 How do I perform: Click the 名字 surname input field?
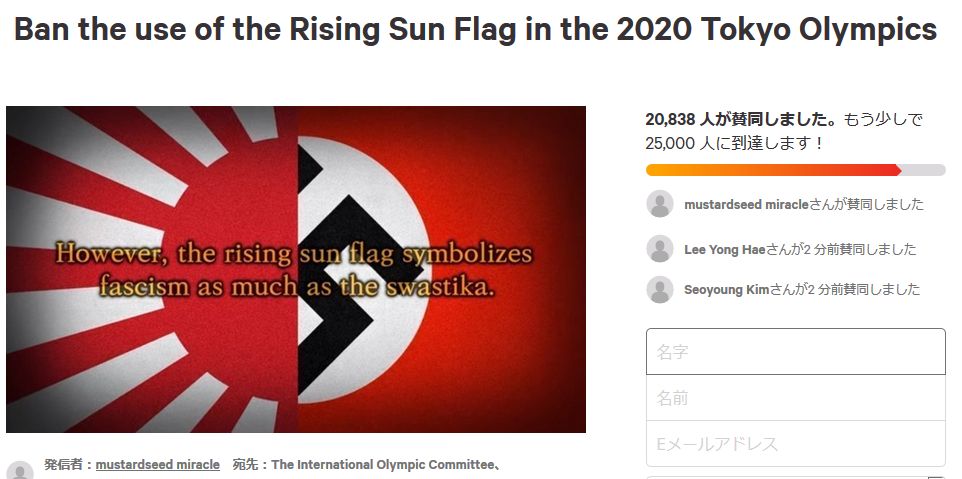click(x=795, y=352)
